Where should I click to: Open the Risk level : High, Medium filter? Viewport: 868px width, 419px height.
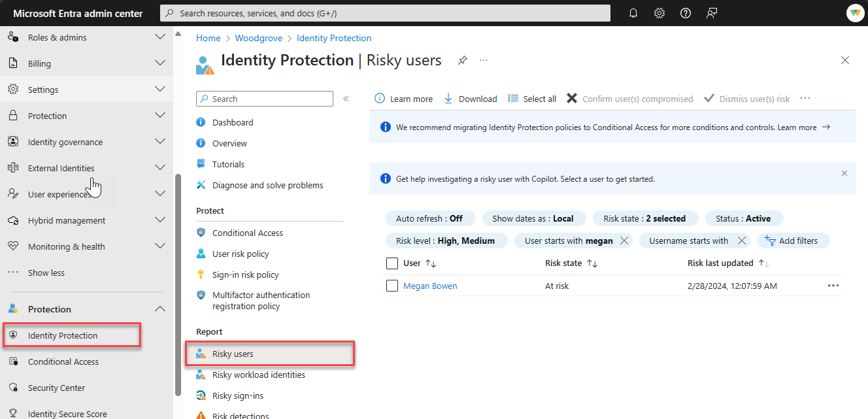[446, 241]
